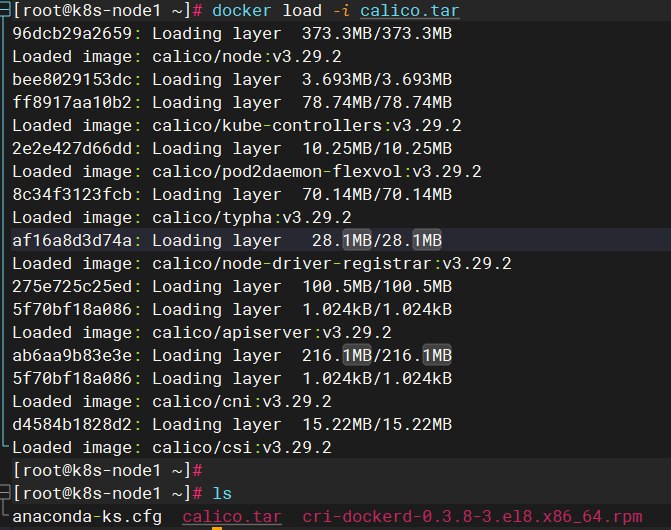671x530 pixels.
Task: Collapse the docker load command output block
Action: pos(4,9)
